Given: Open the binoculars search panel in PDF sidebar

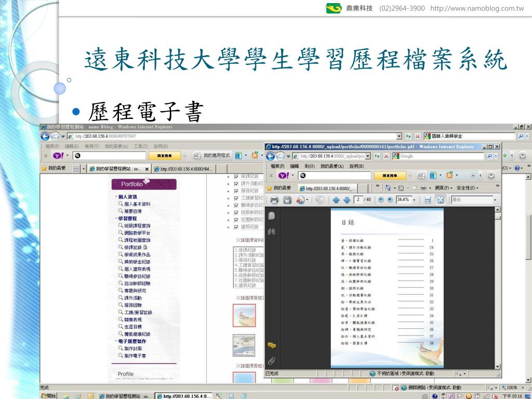Looking at the screenshot, I should 271,232.
